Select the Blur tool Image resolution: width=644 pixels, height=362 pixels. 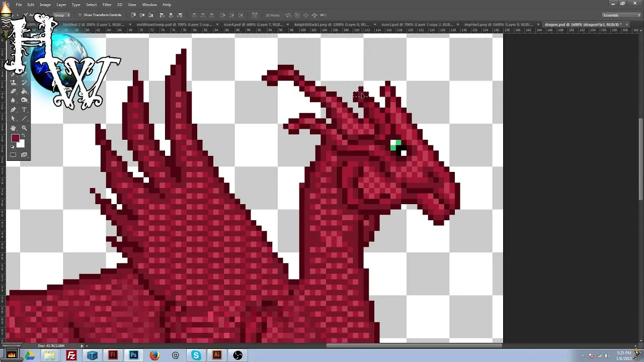[x=13, y=100]
